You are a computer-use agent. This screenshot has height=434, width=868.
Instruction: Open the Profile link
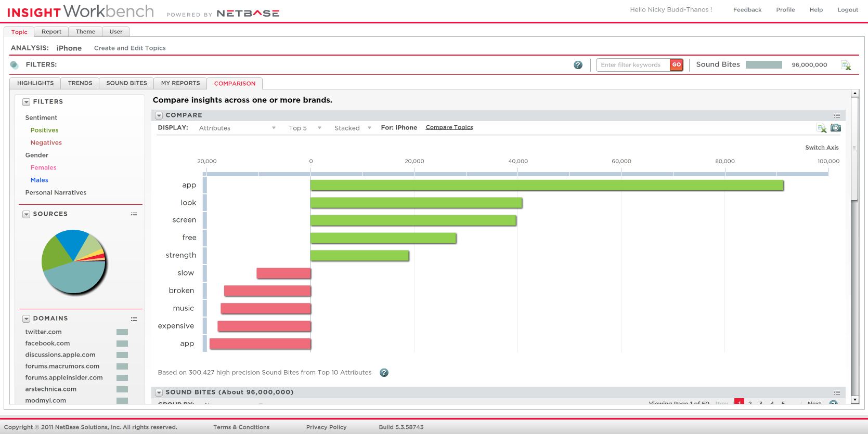pyautogui.click(x=785, y=10)
